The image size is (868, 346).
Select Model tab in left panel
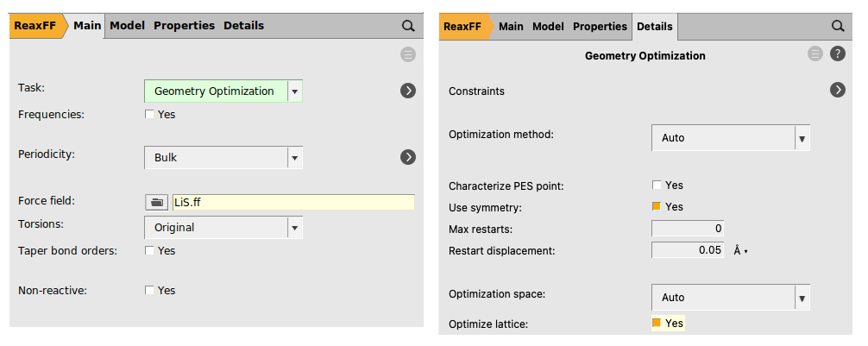tap(128, 26)
